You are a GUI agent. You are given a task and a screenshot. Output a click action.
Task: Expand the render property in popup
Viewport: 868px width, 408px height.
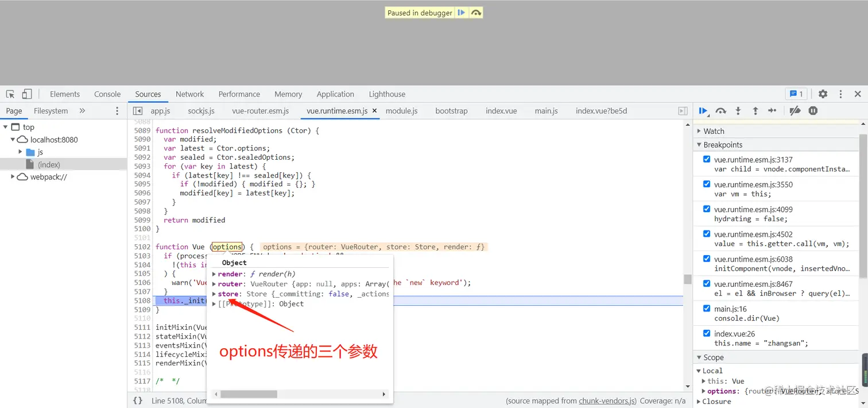click(x=214, y=274)
